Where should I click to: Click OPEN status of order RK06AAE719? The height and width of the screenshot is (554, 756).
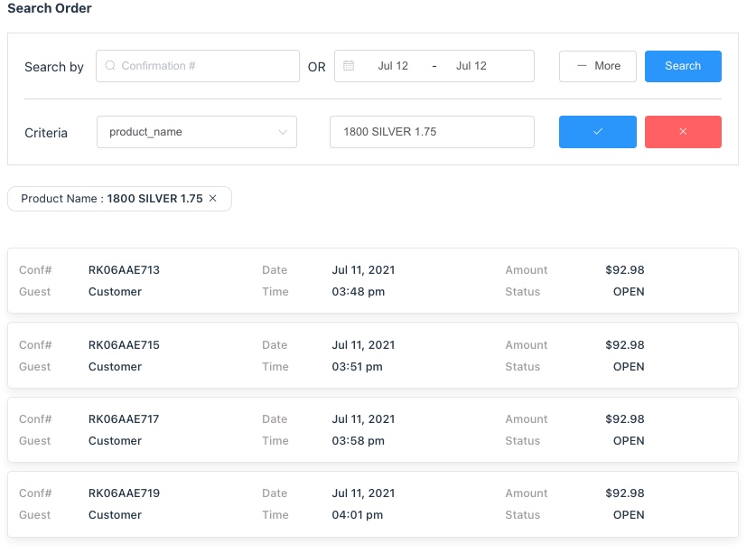[x=629, y=515]
